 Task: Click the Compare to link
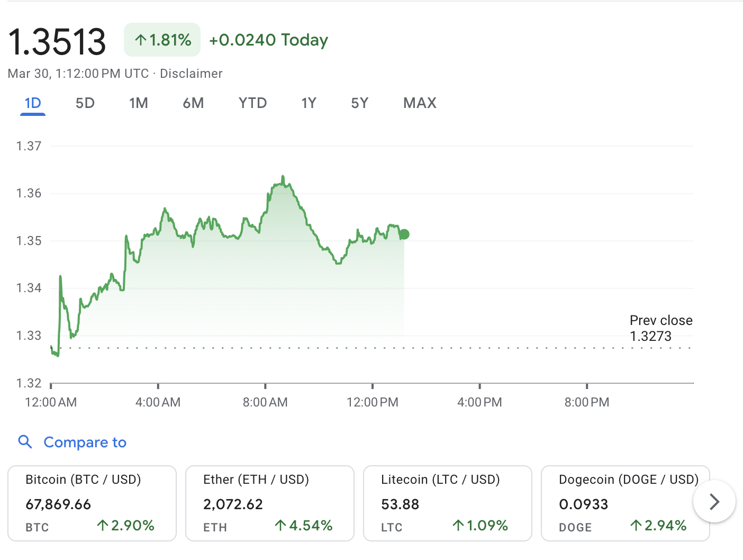click(85, 442)
